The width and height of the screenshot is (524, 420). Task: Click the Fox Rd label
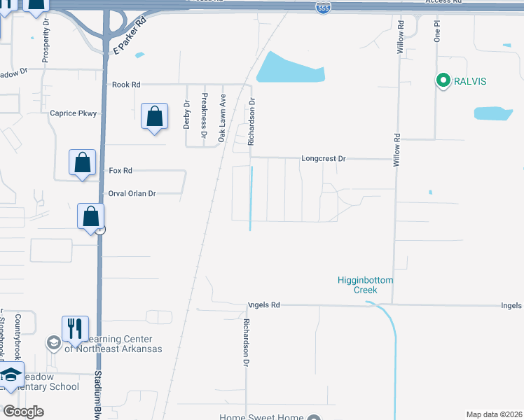(120, 171)
